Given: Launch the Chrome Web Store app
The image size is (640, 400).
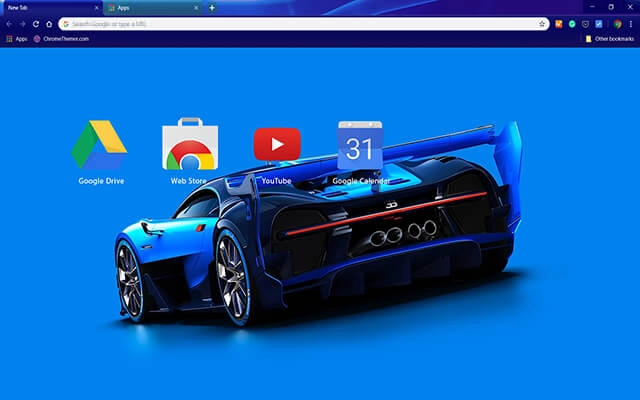Looking at the screenshot, I should click(x=190, y=144).
